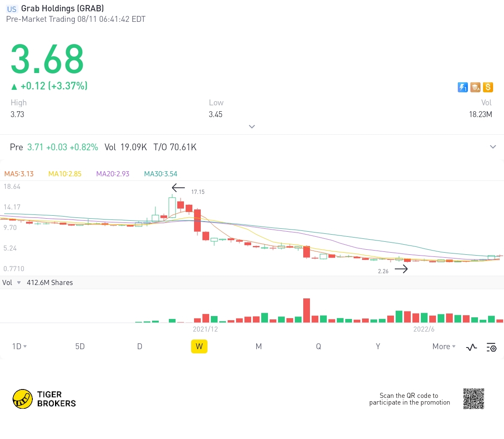504x439 pixels.
Task: Switch to the Q quarterly chart tab
Action: coord(318,346)
